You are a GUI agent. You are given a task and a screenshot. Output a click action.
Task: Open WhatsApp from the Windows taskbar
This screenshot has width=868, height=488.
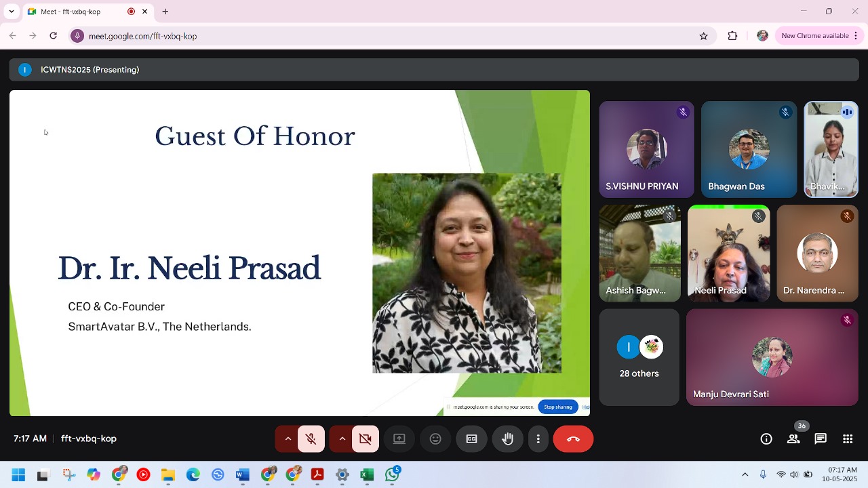[x=392, y=474]
